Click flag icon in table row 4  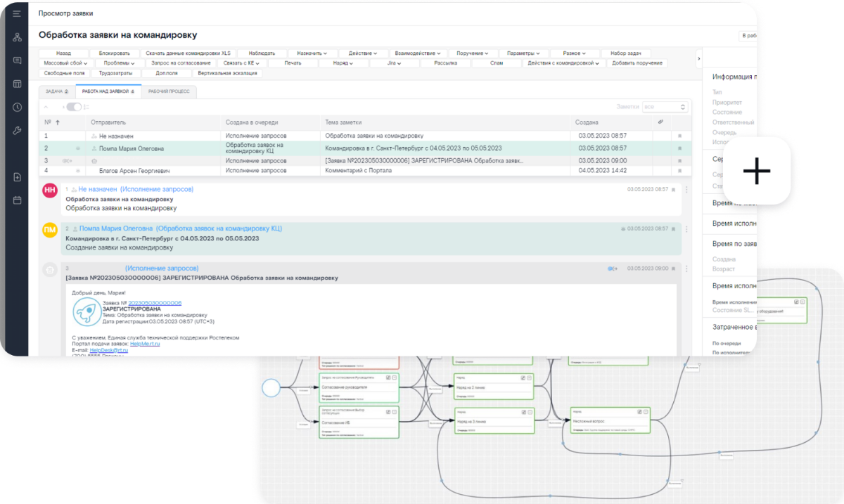pos(679,170)
